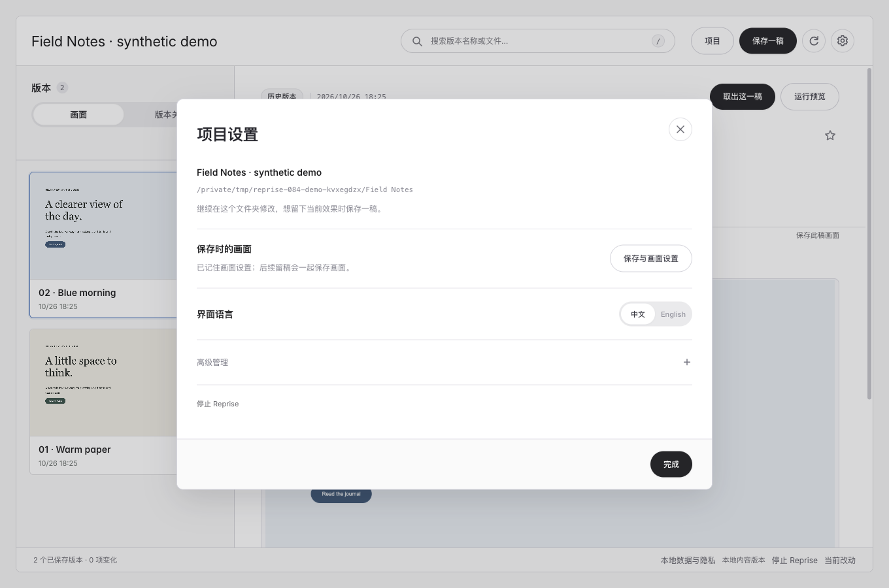The height and width of the screenshot is (588, 889).
Task: Open settings via the gear icon
Action: coord(843,41)
